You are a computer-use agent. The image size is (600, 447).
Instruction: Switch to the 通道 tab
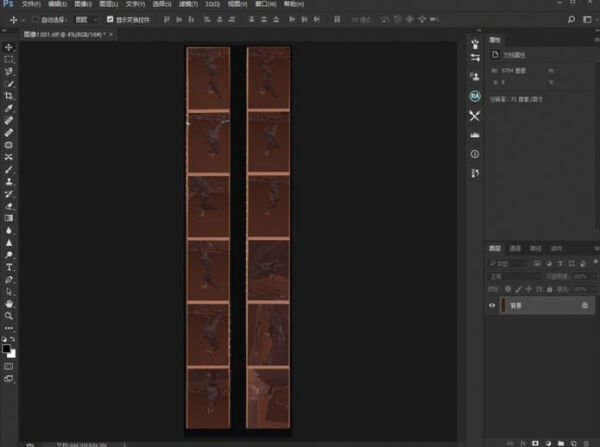tap(515, 248)
